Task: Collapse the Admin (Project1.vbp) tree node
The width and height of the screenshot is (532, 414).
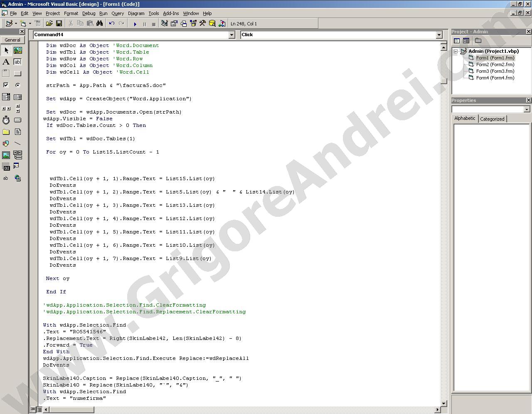Action: tap(456, 52)
